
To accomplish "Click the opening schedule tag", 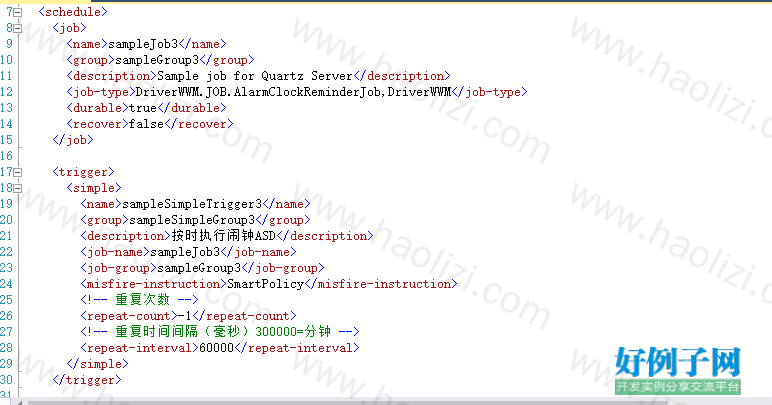I will pos(73,12).
